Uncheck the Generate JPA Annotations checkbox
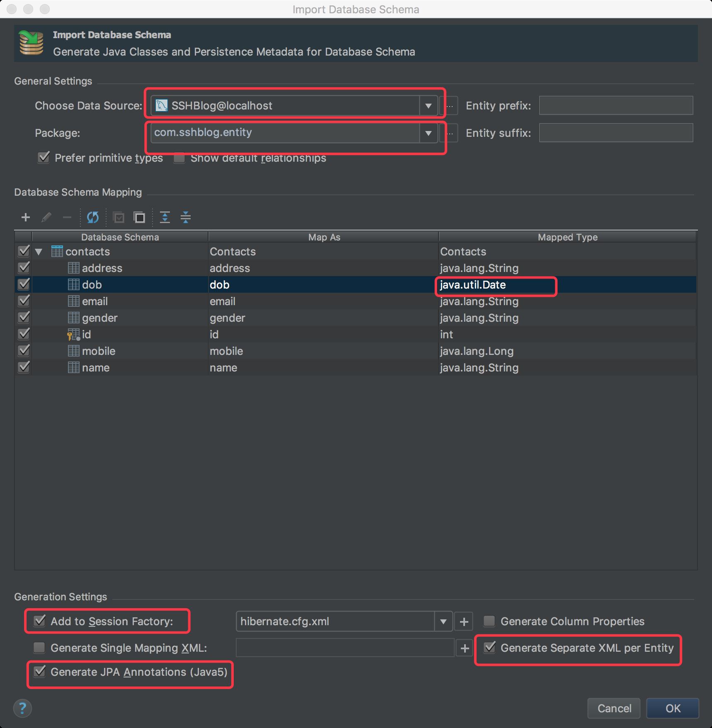This screenshot has height=728, width=712. [x=40, y=672]
